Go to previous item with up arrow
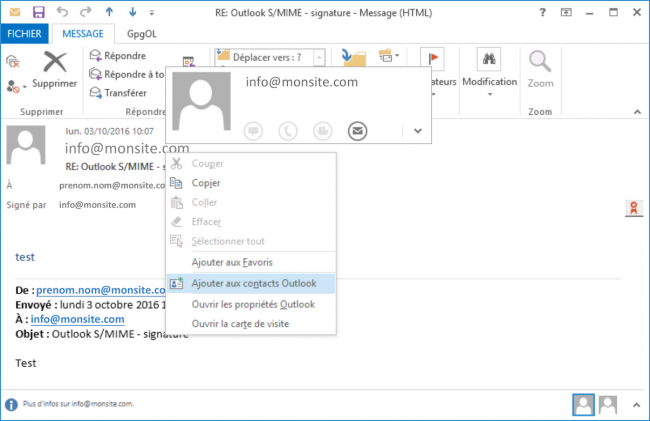 [x=109, y=12]
